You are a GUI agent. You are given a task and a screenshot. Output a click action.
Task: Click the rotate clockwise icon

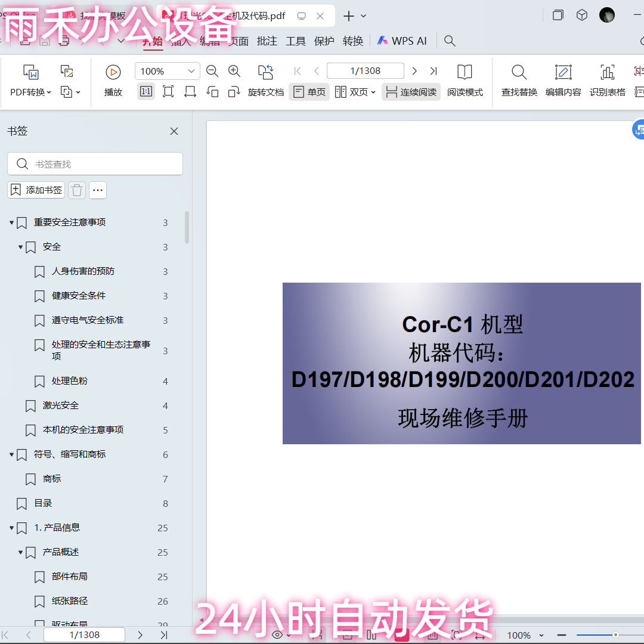[234, 92]
